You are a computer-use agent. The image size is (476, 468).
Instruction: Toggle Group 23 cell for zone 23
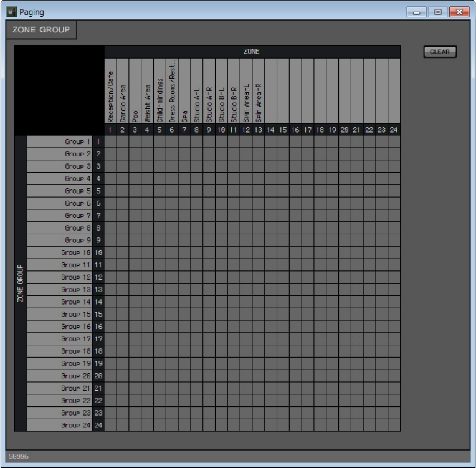click(x=381, y=413)
